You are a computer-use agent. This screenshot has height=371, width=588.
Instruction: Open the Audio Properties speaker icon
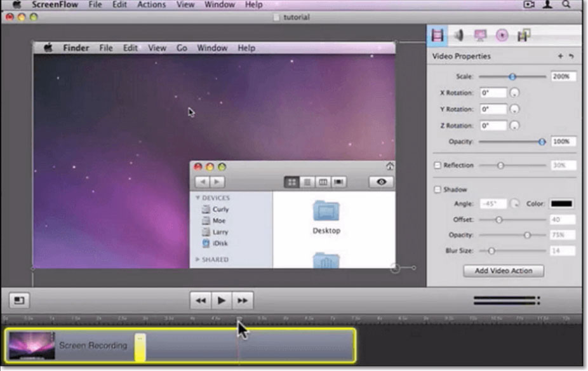[458, 36]
